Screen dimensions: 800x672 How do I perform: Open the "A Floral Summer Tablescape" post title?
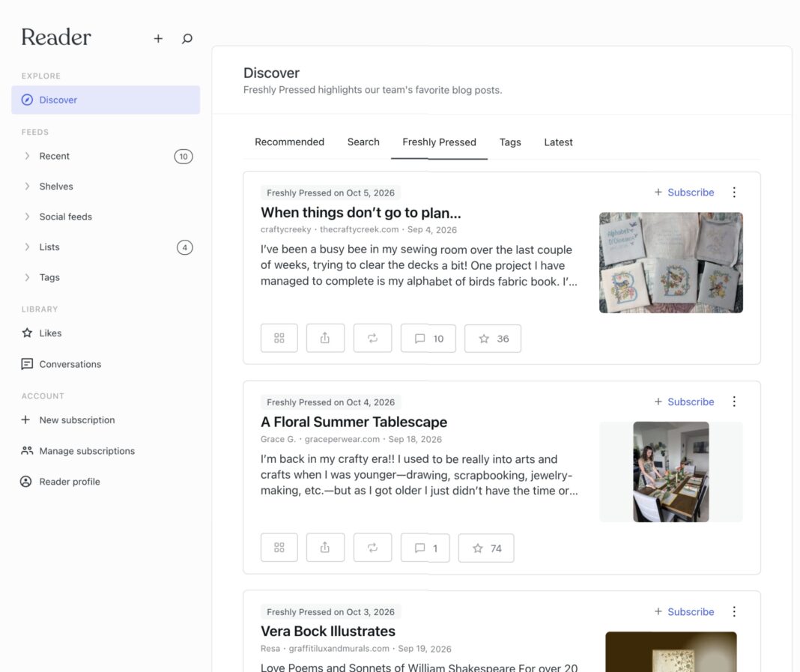354,422
